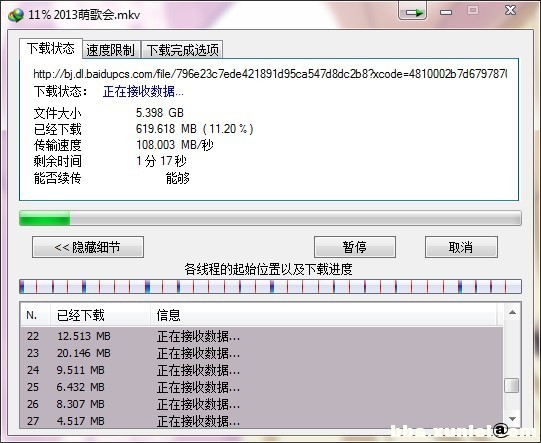Click the thread list scrollbar thumb
541x443 pixels.
pyautogui.click(x=512, y=385)
